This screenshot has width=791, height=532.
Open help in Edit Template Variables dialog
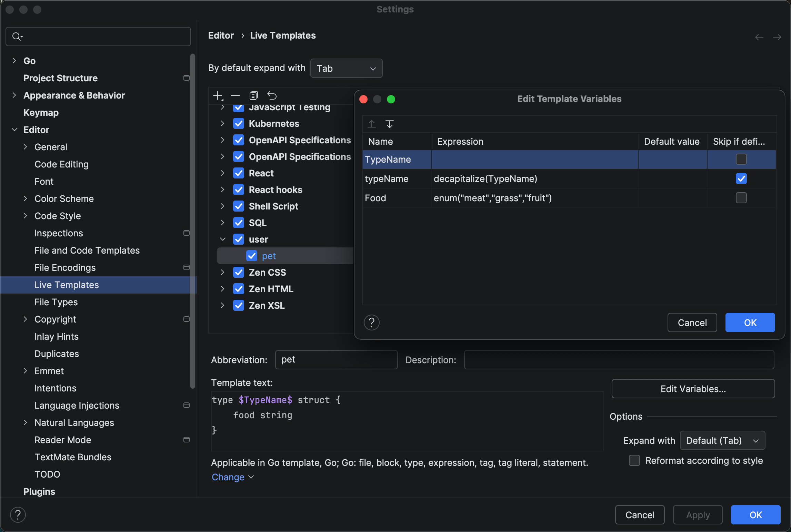[x=372, y=323]
